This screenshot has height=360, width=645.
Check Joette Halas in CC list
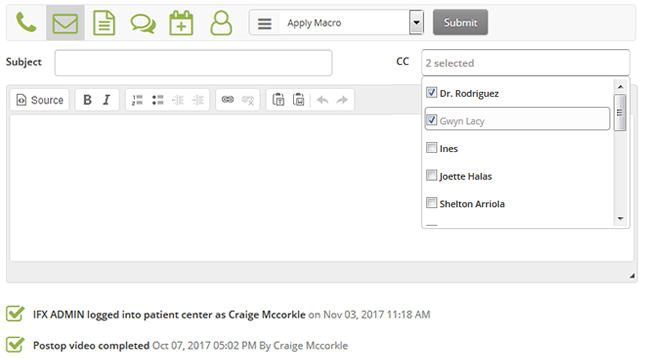pos(431,175)
